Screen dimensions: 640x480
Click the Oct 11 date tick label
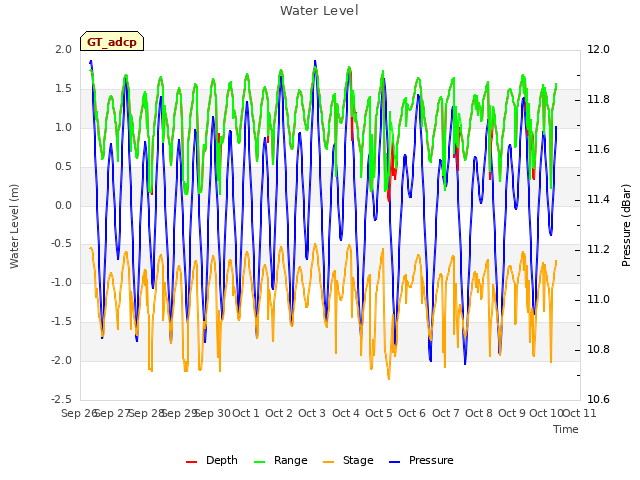tap(580, 413)
